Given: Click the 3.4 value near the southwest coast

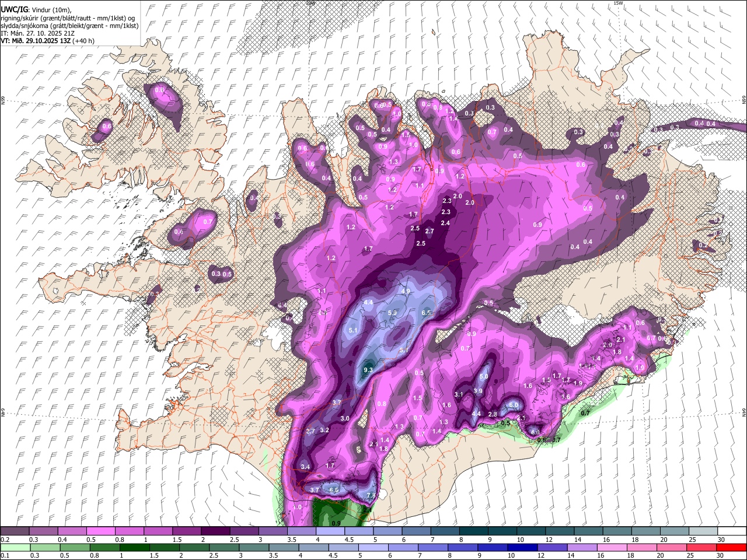Looking at the screenshot, I should click(x=305, y=467).
